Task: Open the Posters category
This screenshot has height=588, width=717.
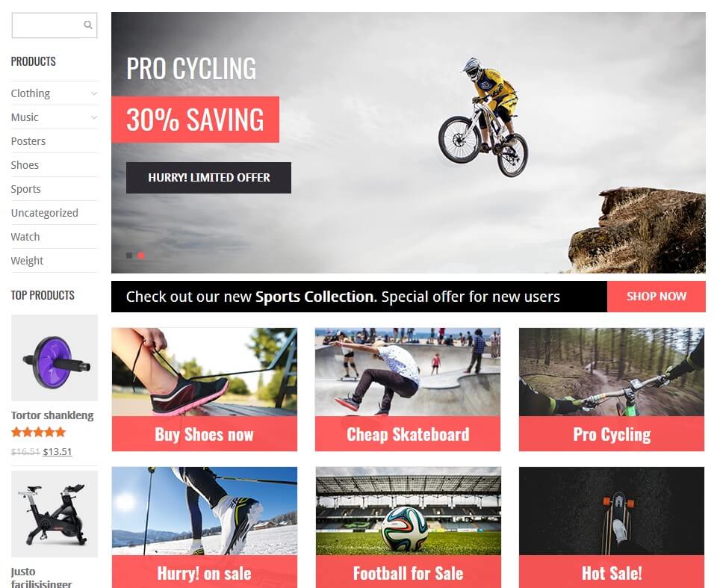Action: (28, 141)
